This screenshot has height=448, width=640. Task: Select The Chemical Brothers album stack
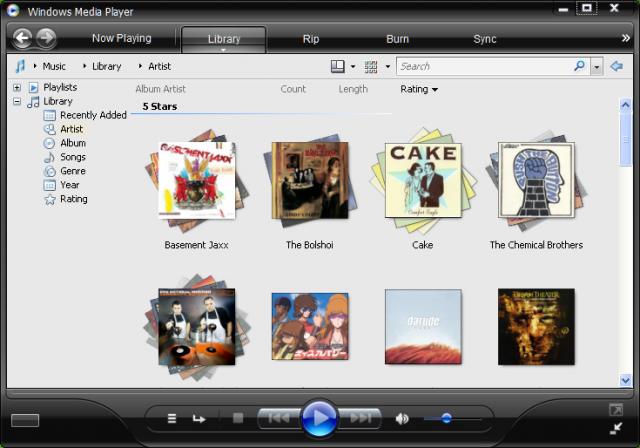click(x=536, y=180)
